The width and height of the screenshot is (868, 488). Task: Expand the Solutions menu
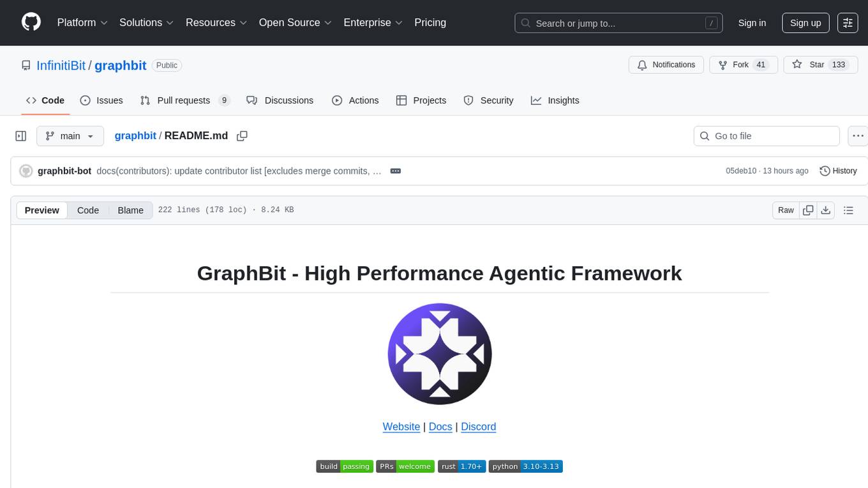146,22
